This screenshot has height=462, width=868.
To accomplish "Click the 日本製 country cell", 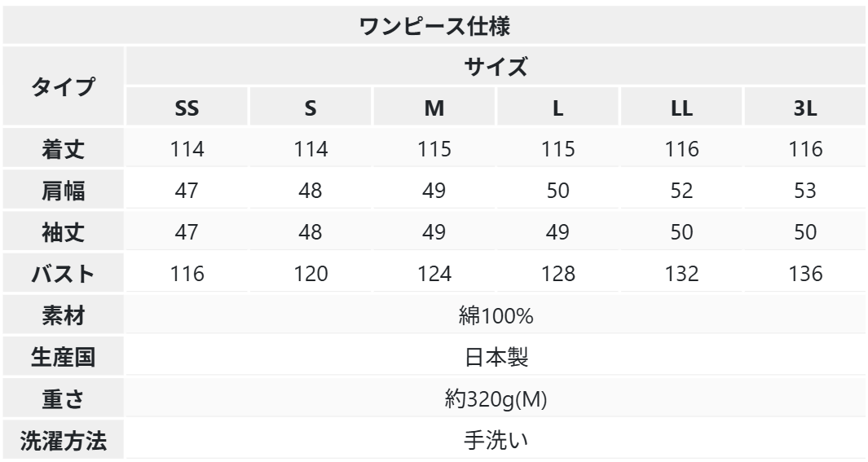I will click(496, 357).
